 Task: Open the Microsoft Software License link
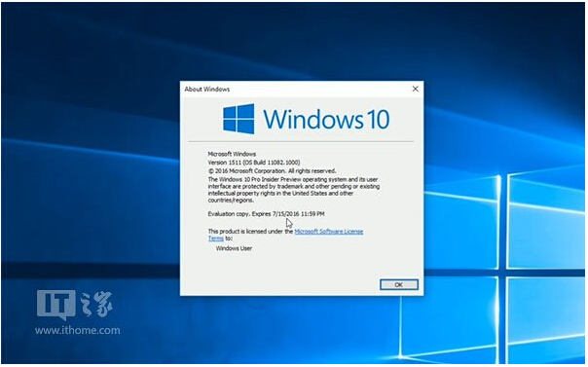[x=329, y=232]
